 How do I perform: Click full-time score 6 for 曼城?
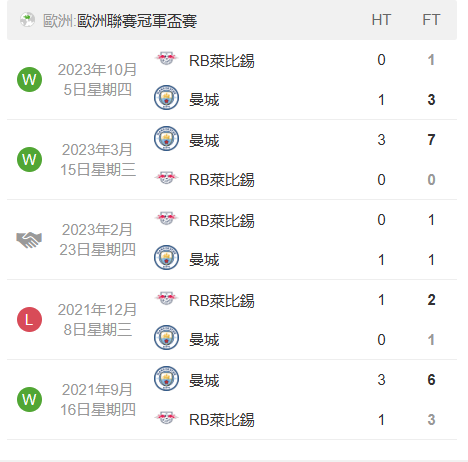(x=431, y=380)
